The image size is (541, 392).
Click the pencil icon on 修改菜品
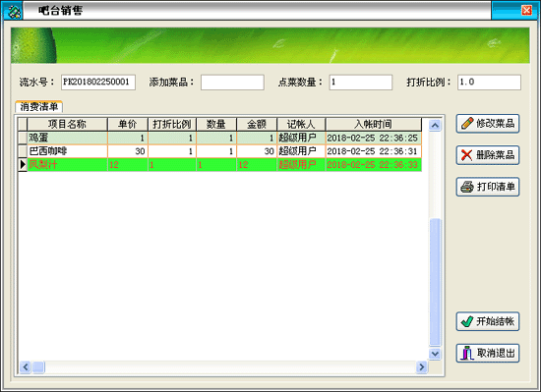tap(467, 124)
